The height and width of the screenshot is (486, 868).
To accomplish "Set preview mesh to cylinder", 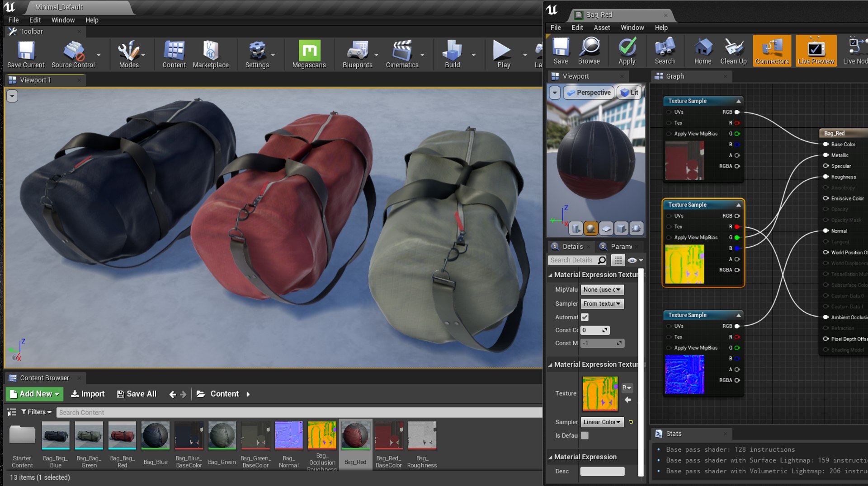I will 576,229.
